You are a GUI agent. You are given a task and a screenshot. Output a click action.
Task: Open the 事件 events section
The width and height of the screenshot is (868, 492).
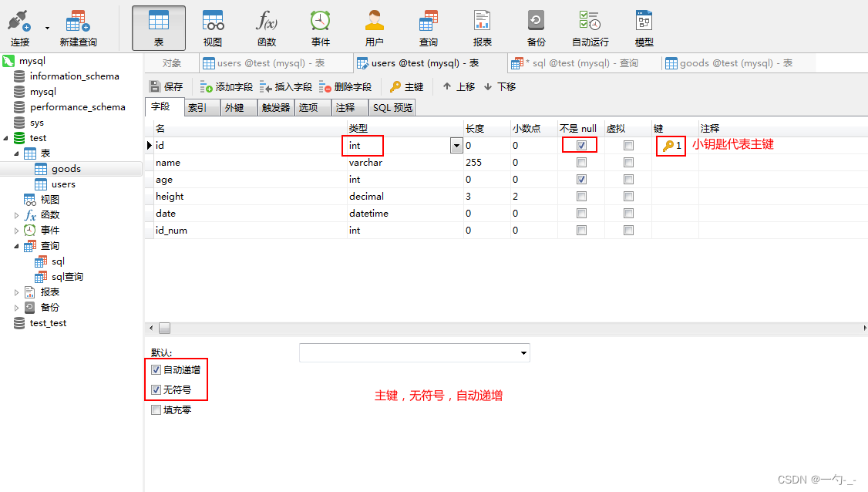pos(320,28)
